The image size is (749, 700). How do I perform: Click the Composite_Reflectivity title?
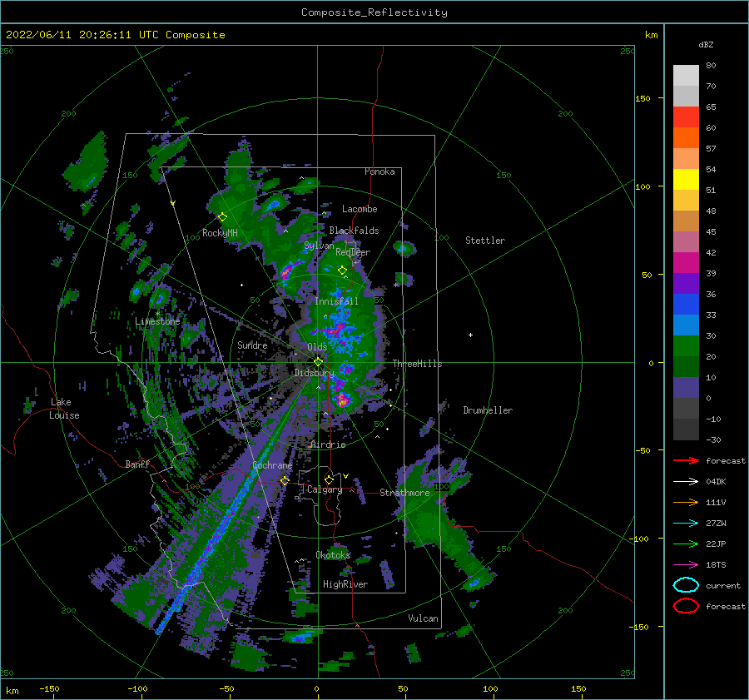coord(374,12)
